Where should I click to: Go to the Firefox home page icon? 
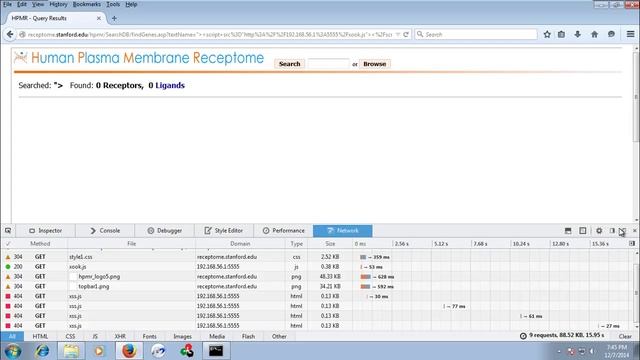click(x=594, y=35)
